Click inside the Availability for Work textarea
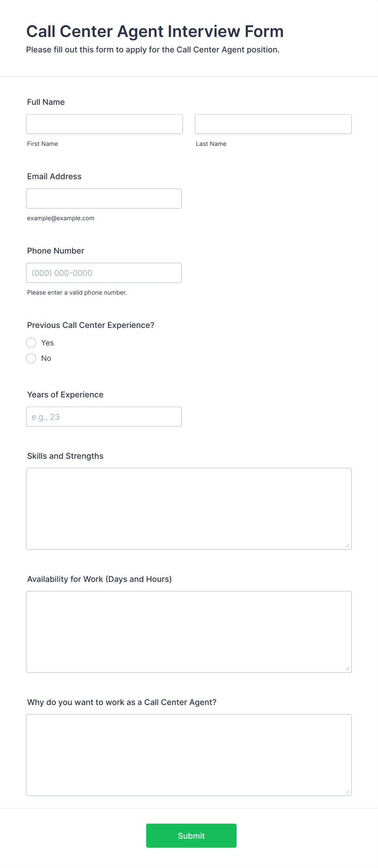378x868 pixels. point(189,632)
